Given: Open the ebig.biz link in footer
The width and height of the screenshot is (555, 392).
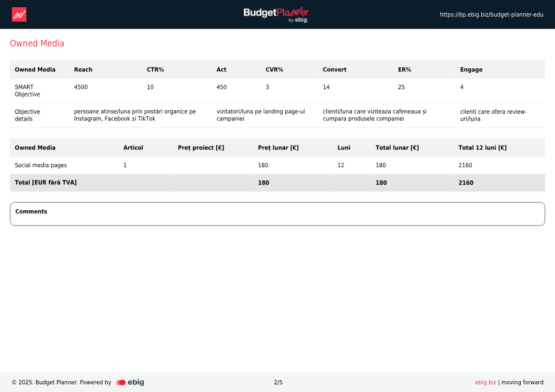Looking at the screenshot, I should pos(485,382).
